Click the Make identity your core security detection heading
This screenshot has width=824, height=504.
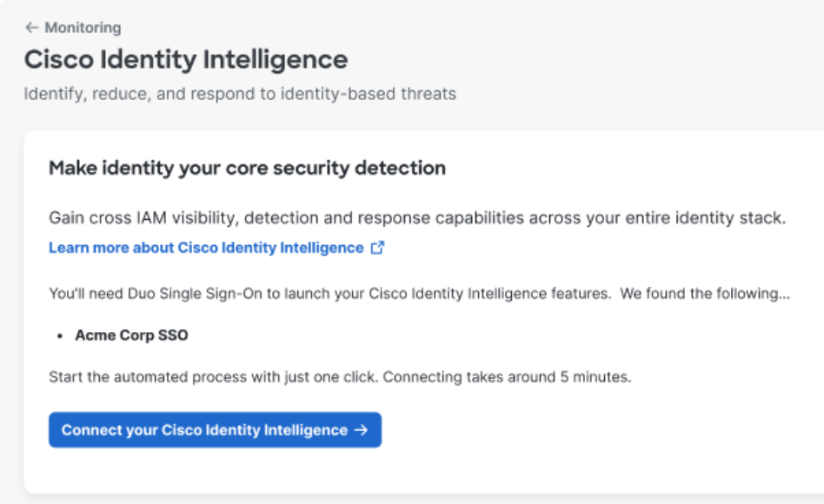pos(247,168)
